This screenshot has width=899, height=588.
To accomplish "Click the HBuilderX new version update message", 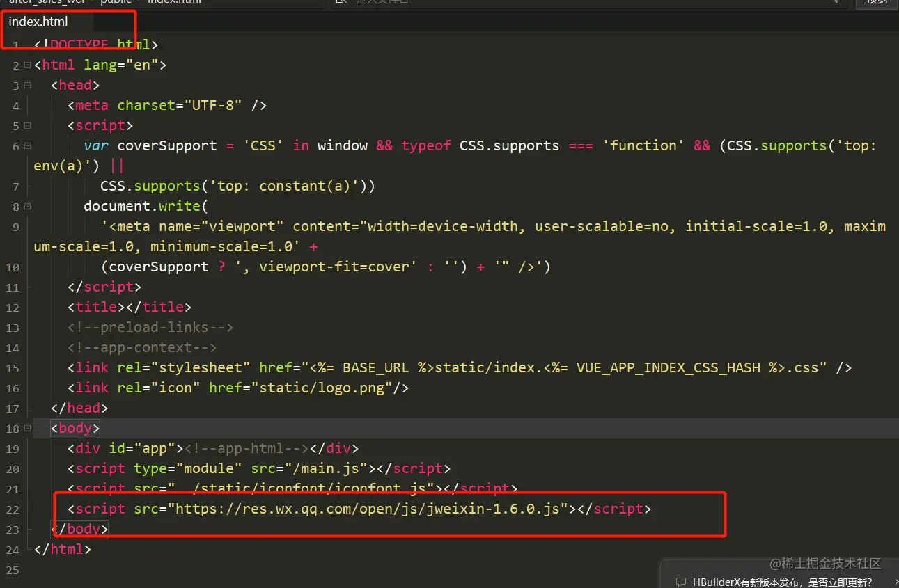I will (x=782, y=582).
